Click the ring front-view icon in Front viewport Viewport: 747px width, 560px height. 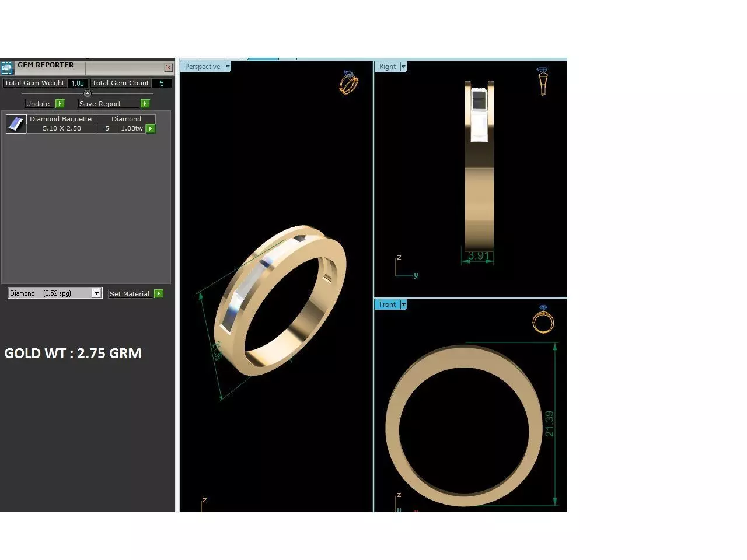click(x=543, y=320)
